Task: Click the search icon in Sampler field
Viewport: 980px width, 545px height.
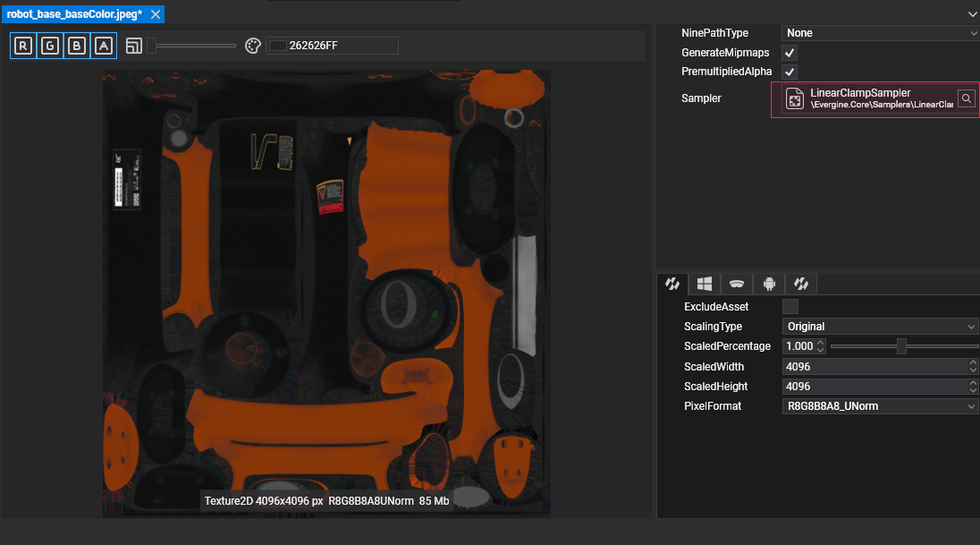Action: [967, 98]
